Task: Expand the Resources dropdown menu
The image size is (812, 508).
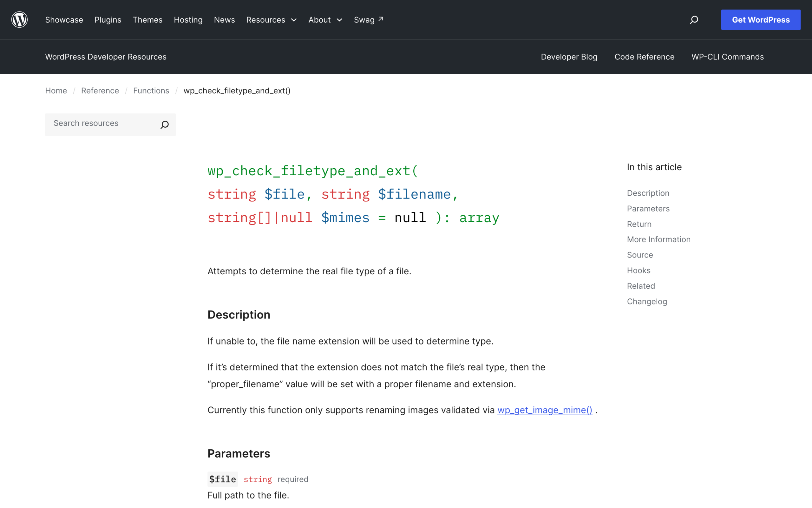Action: [x=272, y=20]
